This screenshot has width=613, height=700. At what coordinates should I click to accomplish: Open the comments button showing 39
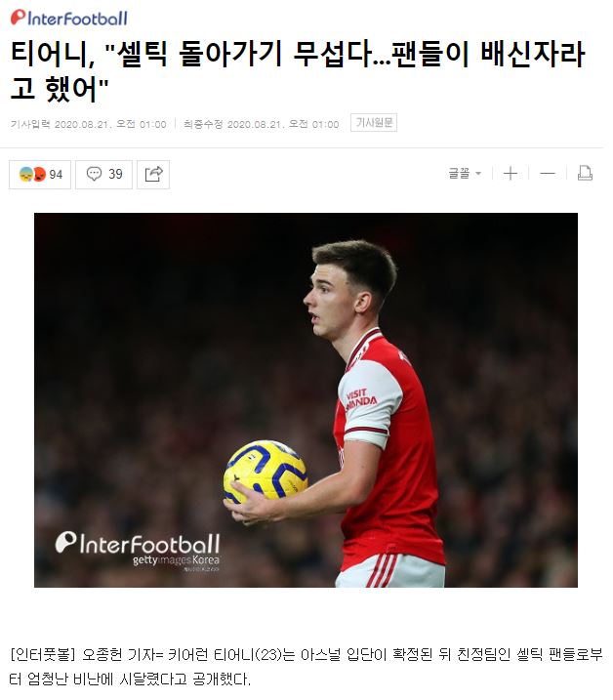point(103,174)
